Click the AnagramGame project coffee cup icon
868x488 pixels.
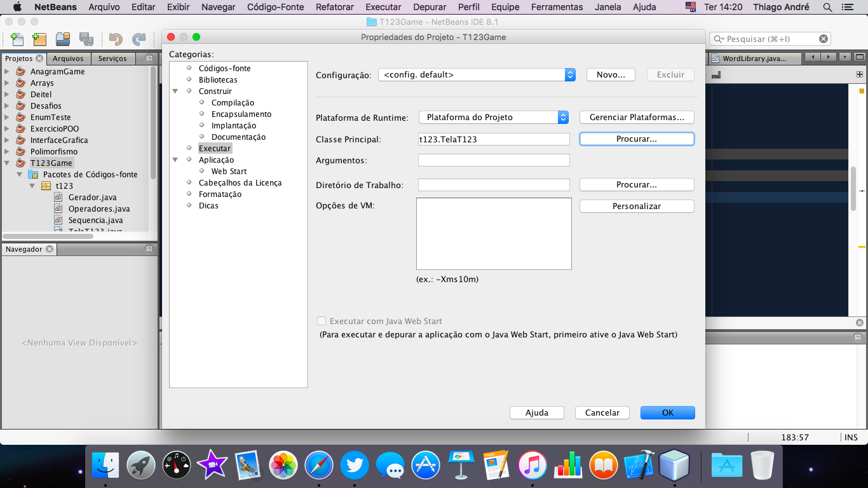[21, 71]
